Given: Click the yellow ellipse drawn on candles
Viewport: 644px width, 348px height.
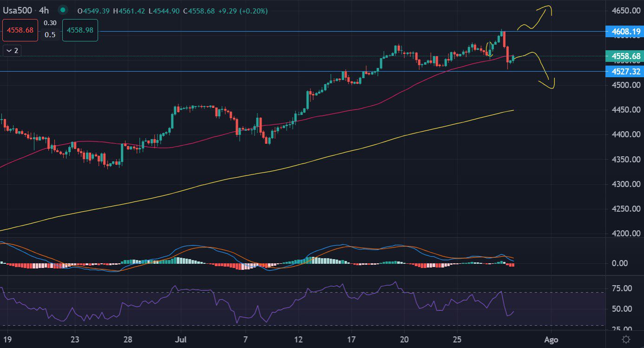Looking at the screenshot, I should (x=489, y=48).
